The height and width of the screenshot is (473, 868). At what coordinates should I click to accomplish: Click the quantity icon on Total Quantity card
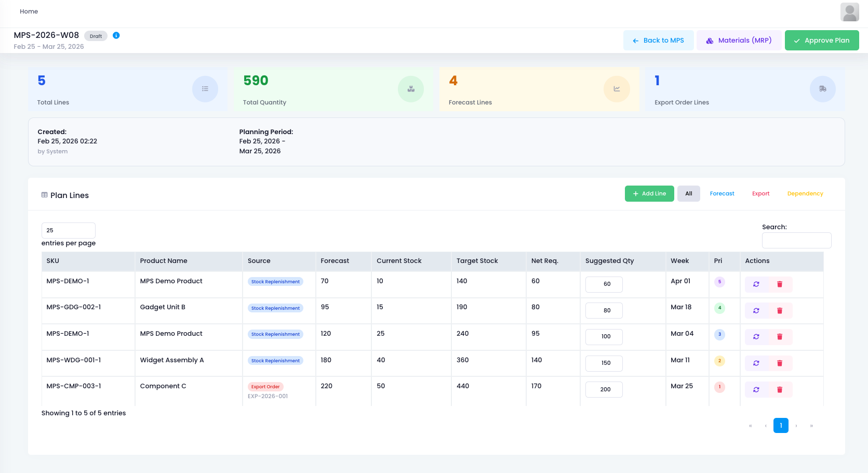[411, 88]
